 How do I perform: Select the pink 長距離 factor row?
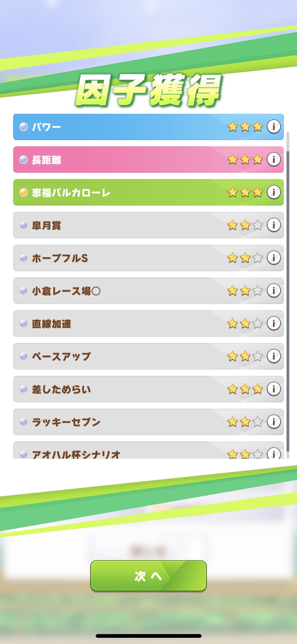click(148, 159)
